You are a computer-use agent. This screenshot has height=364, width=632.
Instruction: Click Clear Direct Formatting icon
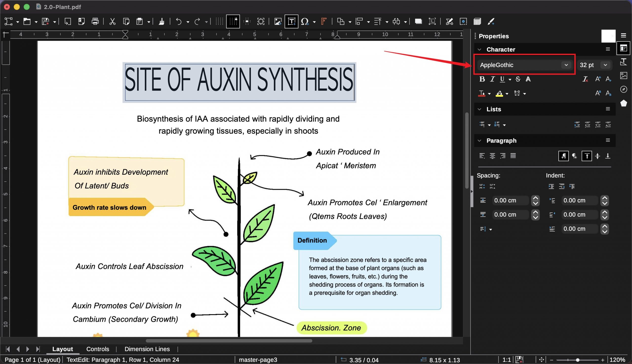585,79
